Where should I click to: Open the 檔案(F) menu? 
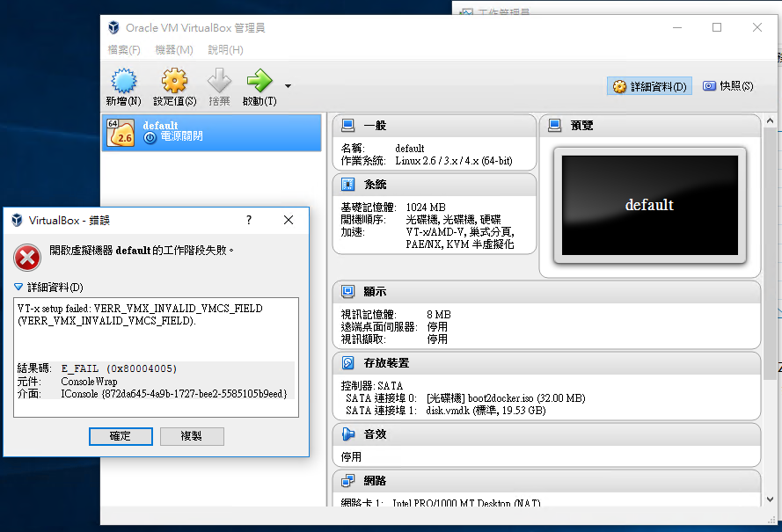(x=124, y=50)
